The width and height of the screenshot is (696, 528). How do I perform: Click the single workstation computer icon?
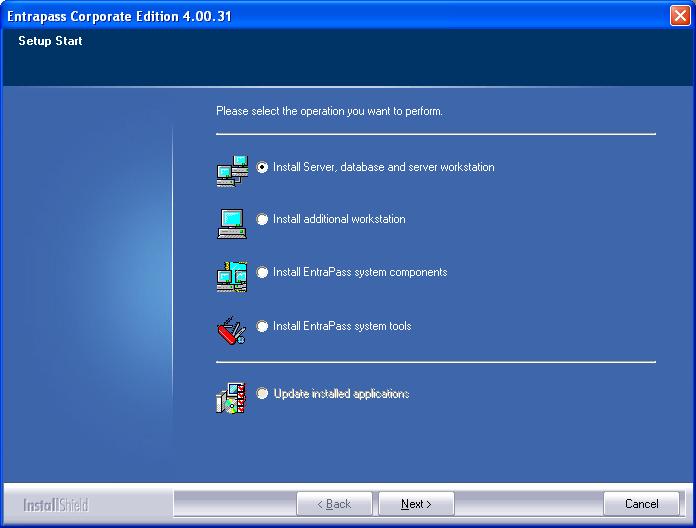232,224
